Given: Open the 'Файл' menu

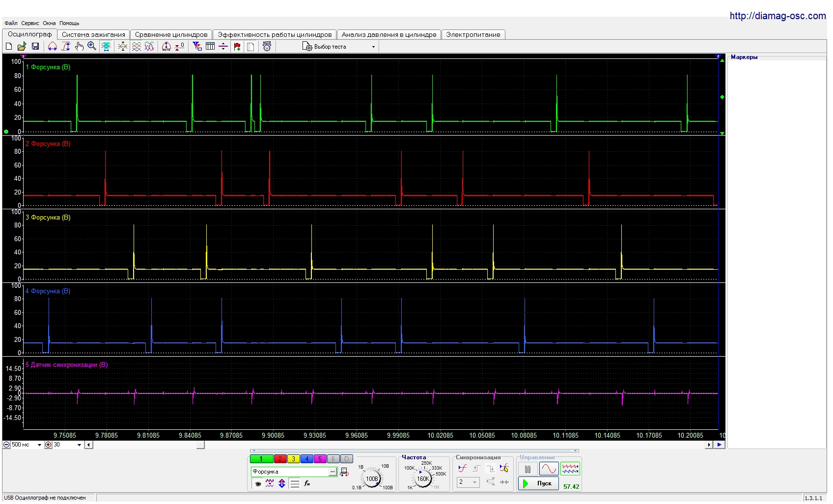Looking at the screenshot, I should pyautogui.click(x=11, y=23).
